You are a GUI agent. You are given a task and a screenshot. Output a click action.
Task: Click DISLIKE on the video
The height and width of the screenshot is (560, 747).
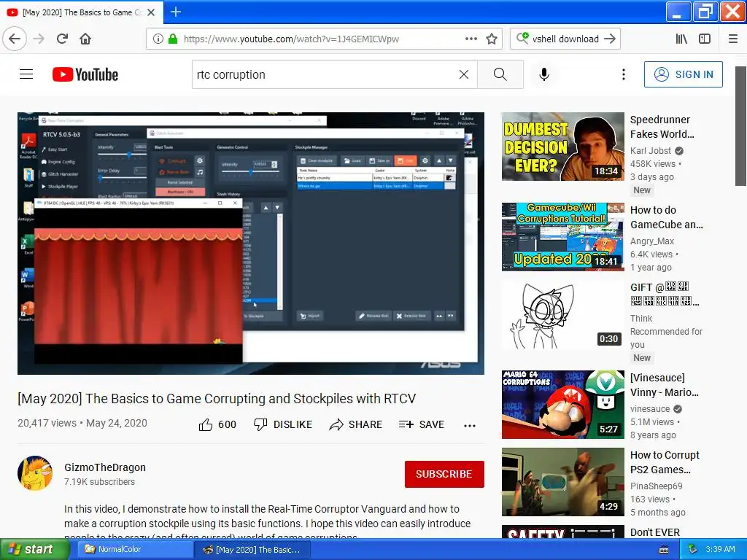[x=282, y=424]
